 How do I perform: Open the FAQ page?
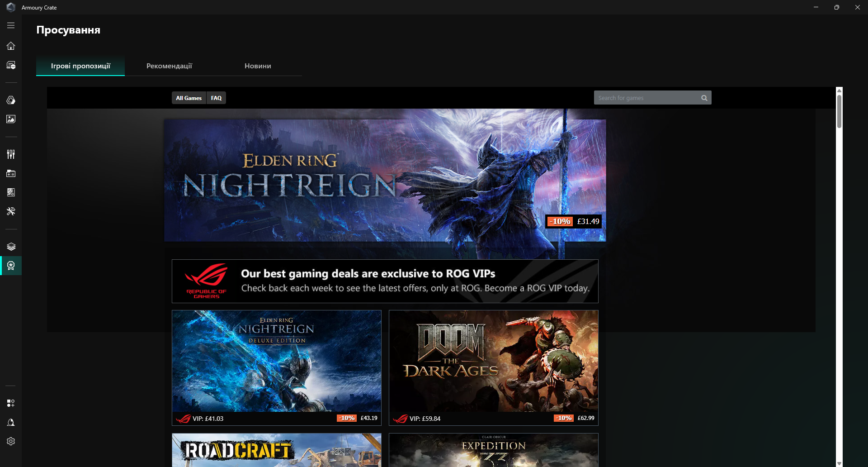[x=216, y=98]
